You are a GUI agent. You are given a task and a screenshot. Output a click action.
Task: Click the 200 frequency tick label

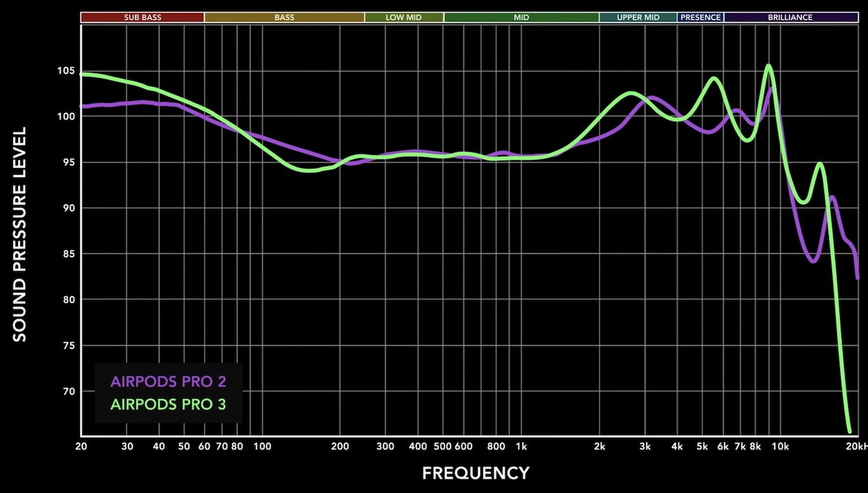tap(340, 446)
